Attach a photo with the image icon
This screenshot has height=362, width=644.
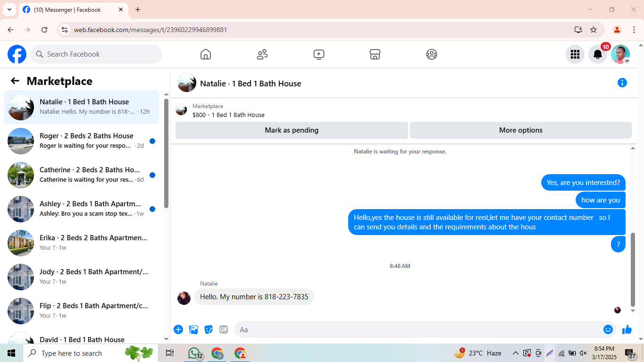coord(193,329)
